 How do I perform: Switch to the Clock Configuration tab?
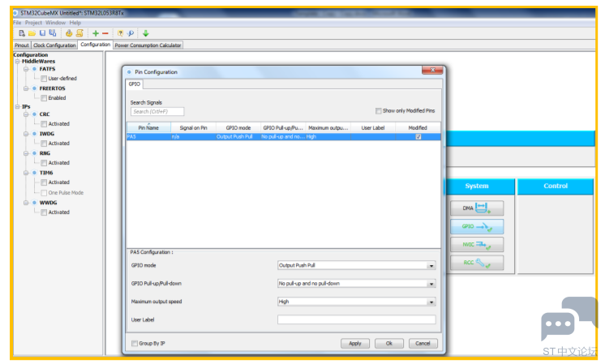point(54,45)
